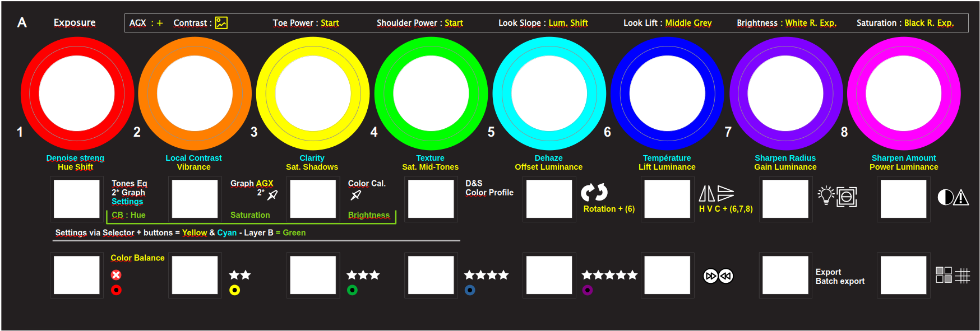Click the red ring color label icon
The width and height of the screenshot is (980, 331).
click(x=116, y=290)
